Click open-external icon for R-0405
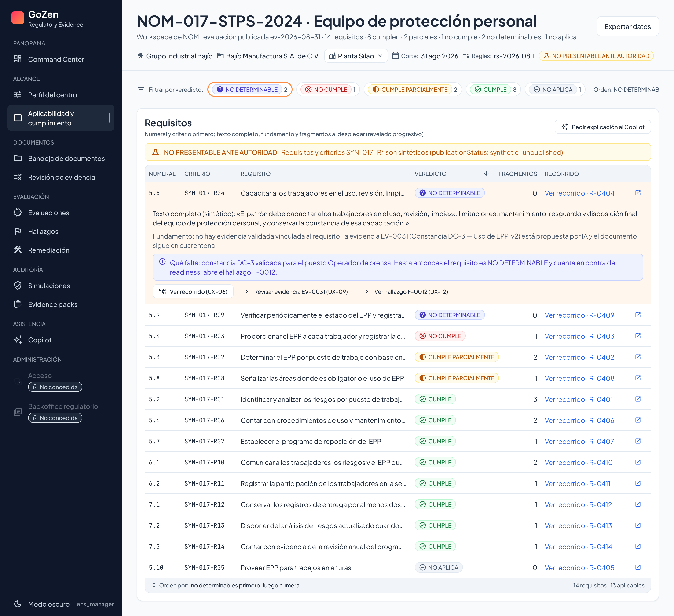The width and height of the screenshot is (674, 616). (637, 567)
